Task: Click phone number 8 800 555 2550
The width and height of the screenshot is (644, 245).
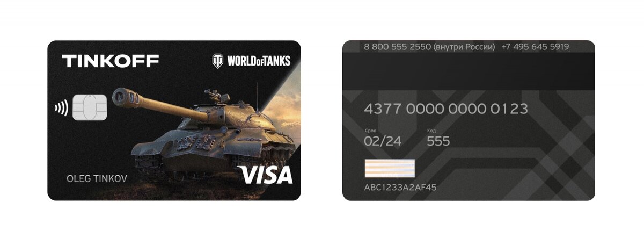Action: coord(398,47)
